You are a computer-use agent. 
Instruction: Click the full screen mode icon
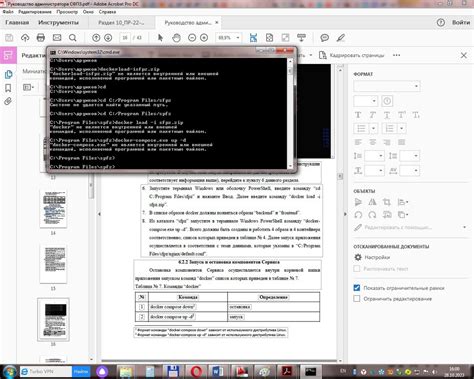coord(285,38)
